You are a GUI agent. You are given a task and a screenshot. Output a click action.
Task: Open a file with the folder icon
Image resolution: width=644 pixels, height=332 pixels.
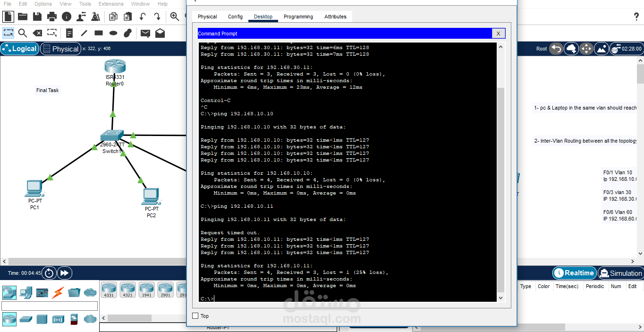(23, 17)
